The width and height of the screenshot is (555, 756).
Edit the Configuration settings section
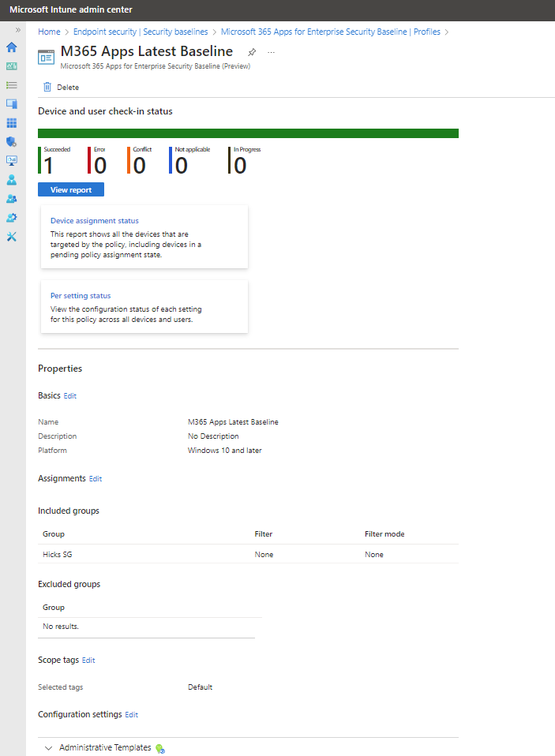pos(131,715)
